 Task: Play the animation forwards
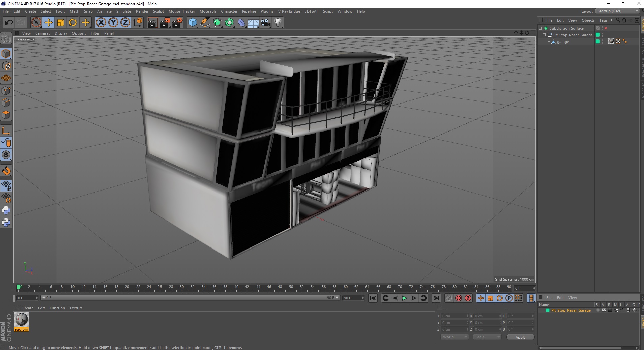coord(404,298)
